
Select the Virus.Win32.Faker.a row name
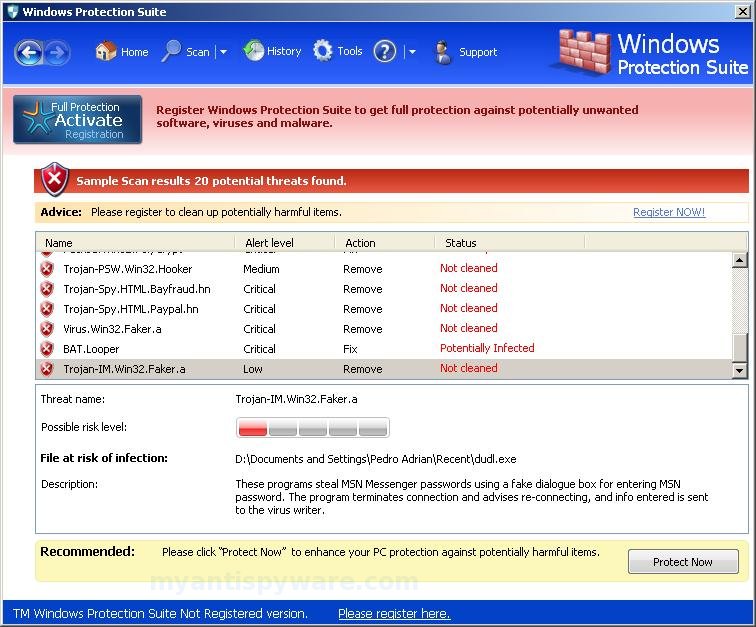click(x=112, y=329)
